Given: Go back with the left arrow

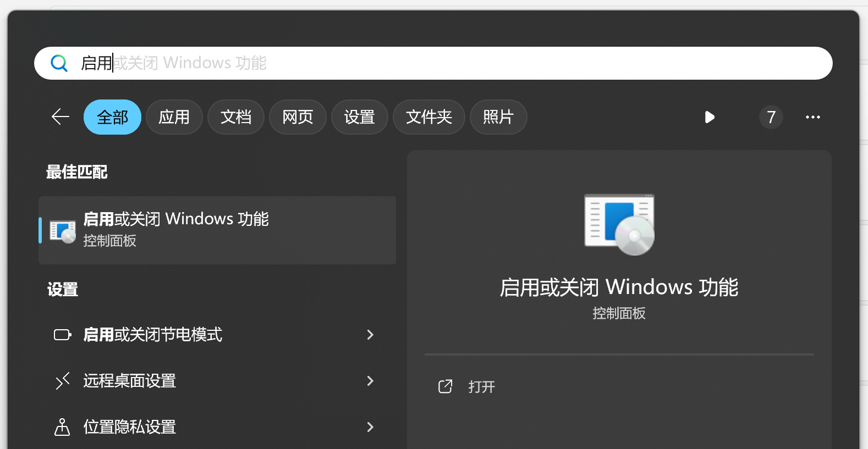Looking at the screenshot, I should click(x=60, y=117).
